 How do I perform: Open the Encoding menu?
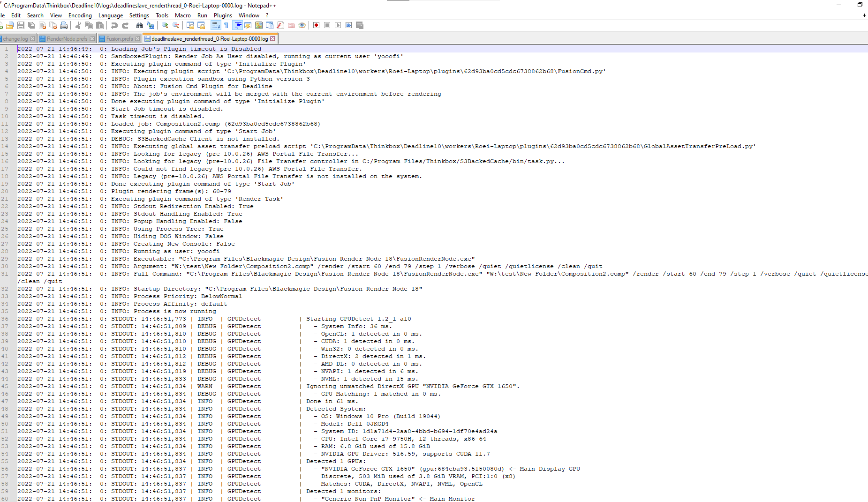(80, 15)
